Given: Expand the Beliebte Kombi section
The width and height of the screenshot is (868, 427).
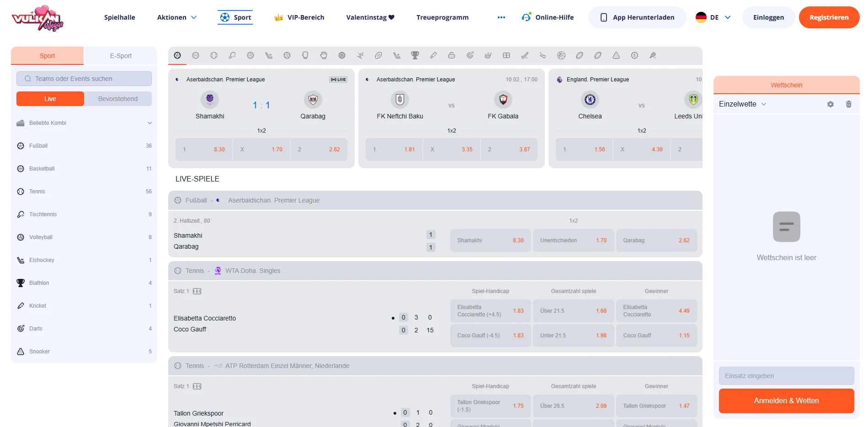Looking at the screenshot, I should pos(84,123).
